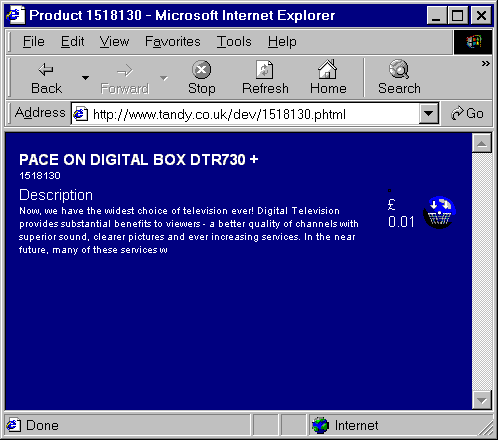
Task: Close the Internet Explorer window
Action: [481, 16]
